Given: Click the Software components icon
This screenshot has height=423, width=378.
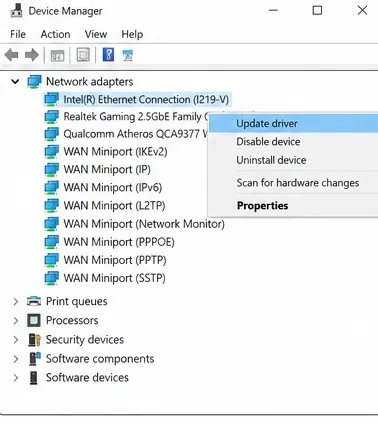Looking at the screenshot, I should coord(34,359).
